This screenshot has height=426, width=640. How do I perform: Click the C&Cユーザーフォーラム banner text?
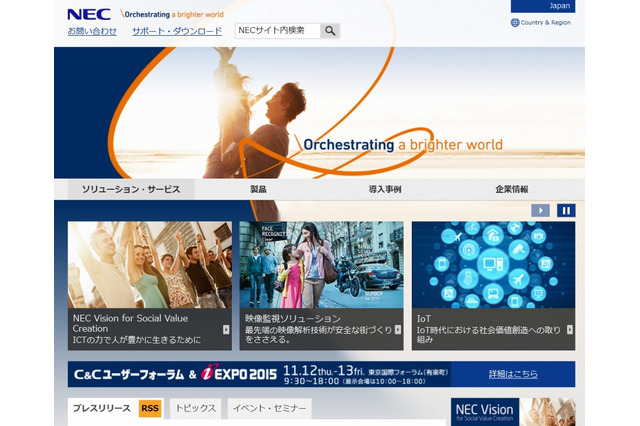(129, 374)
